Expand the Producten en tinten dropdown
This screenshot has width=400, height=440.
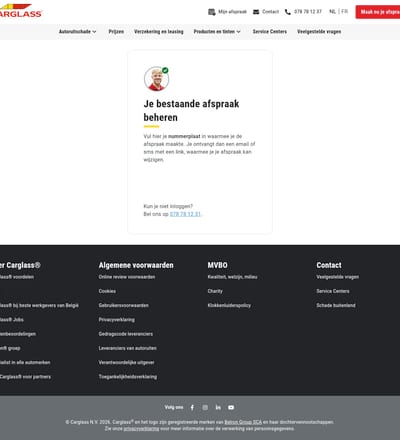coord(217,32)
